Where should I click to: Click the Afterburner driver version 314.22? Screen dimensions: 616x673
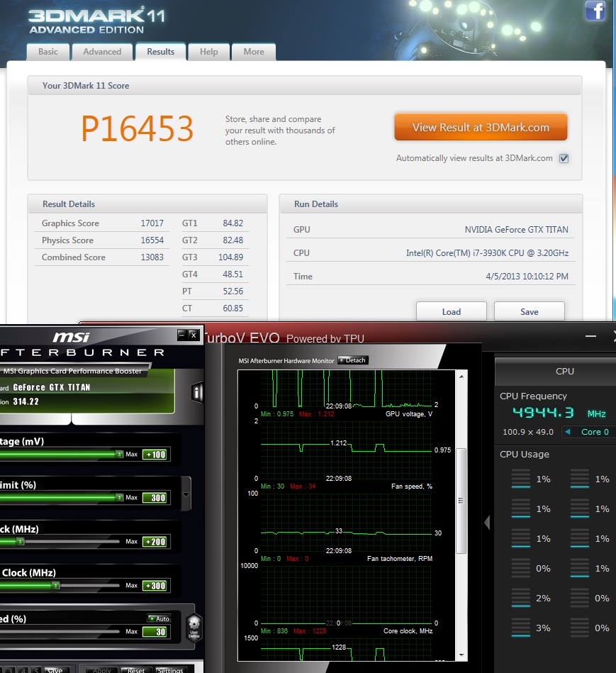click(x=26, y=401)
